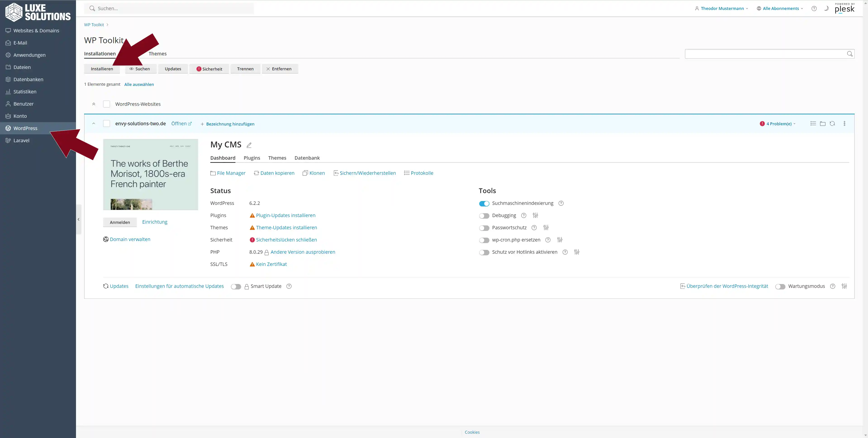Click into the top Suchen search field
The width and height of the screenshot is (868, 438).
169,8
